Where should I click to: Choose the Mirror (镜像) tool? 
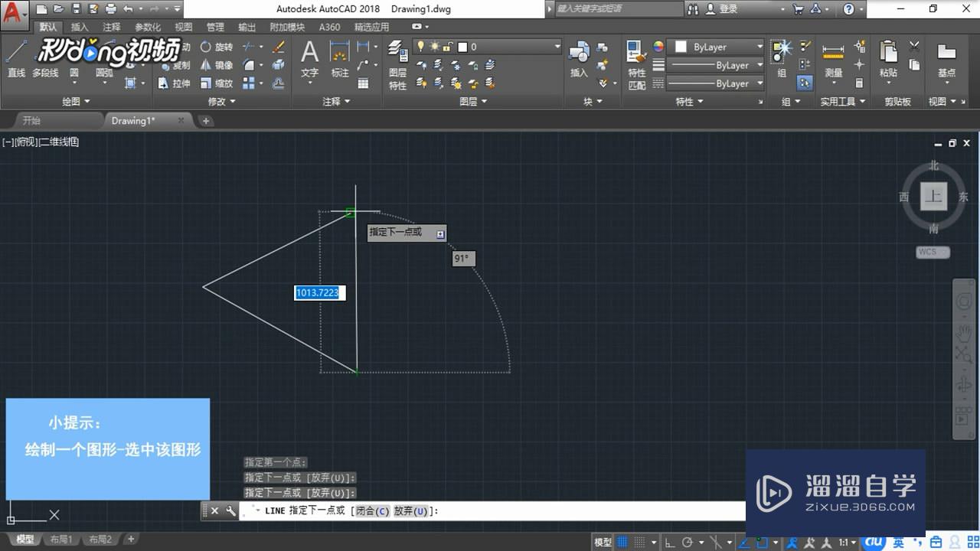click(217, 65)
